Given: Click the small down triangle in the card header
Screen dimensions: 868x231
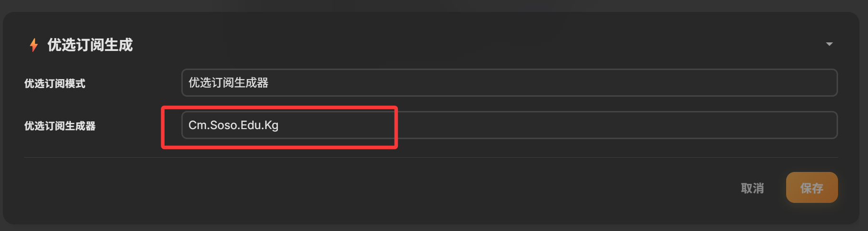Looking at the screenshot, I should (829, 44).
